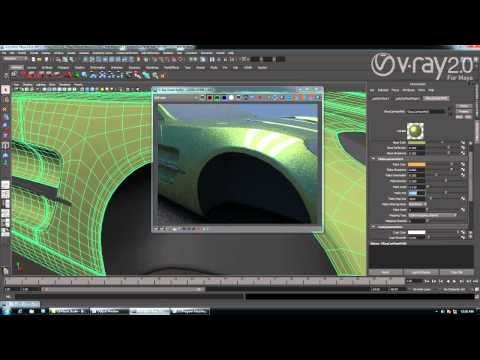Select the active car paint material tab

(x=436, y=99)
